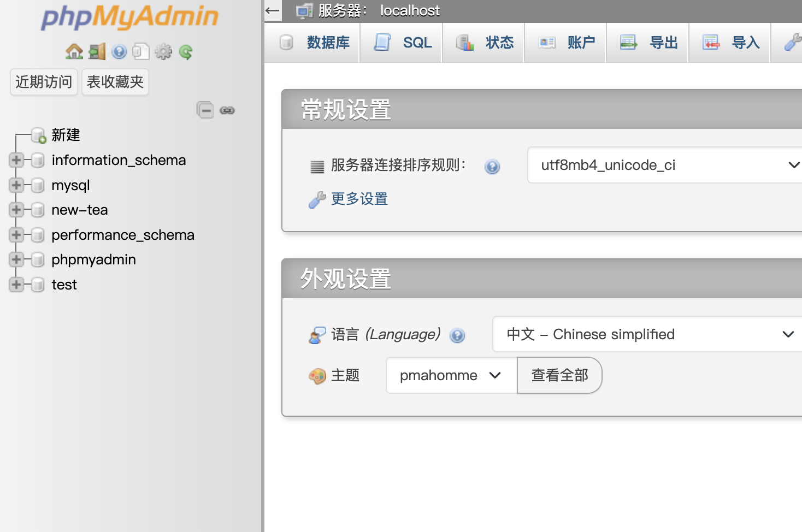Viewport: 802px width, 532px height.
Task: Click the phpMyAdmin logo
Action: 130,17
